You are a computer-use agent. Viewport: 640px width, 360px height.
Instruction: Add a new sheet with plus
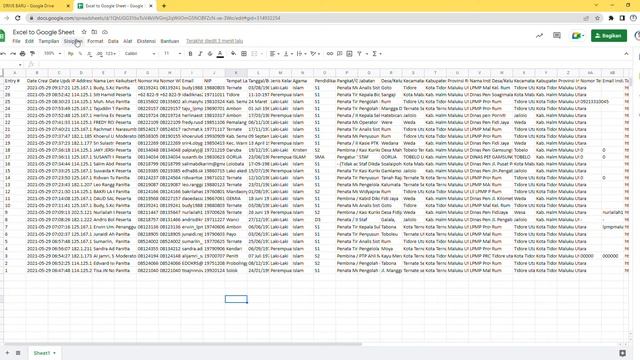pos(7,353)
